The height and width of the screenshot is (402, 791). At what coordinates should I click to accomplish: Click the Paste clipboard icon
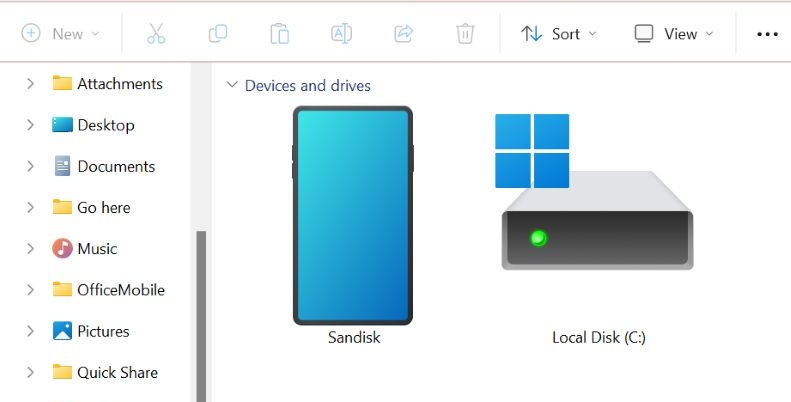click(x=279, y=34)
